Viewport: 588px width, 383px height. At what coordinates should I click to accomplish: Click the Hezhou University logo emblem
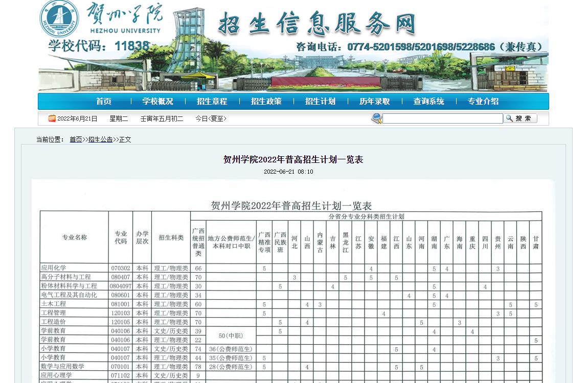(x=59, y=19)
